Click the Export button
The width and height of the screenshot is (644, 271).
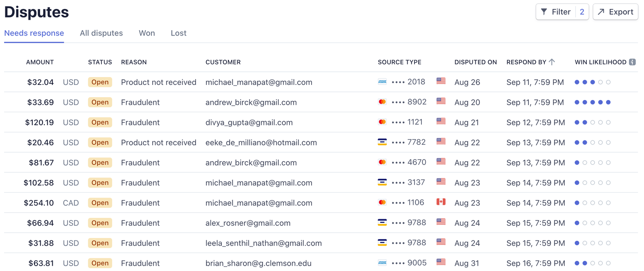point(615,12)
